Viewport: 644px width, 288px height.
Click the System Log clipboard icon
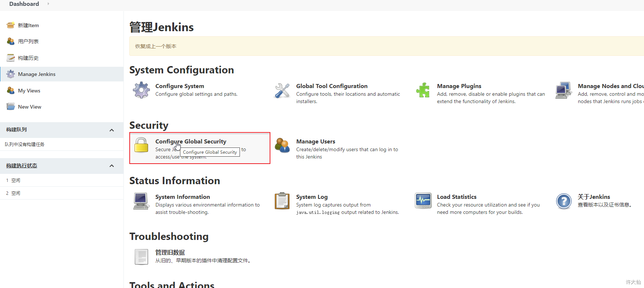[282, 201]
